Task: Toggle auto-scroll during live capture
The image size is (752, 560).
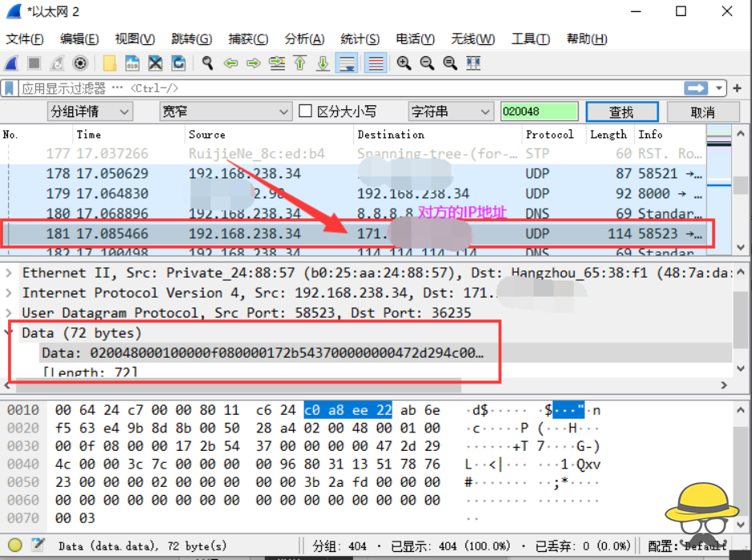Action: pos(347,63)
